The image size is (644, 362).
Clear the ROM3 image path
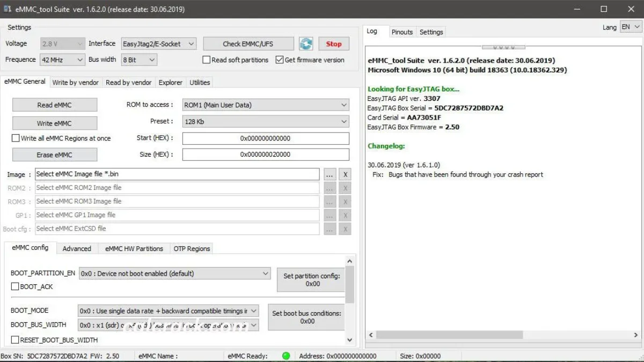click(x=346, y=202)
